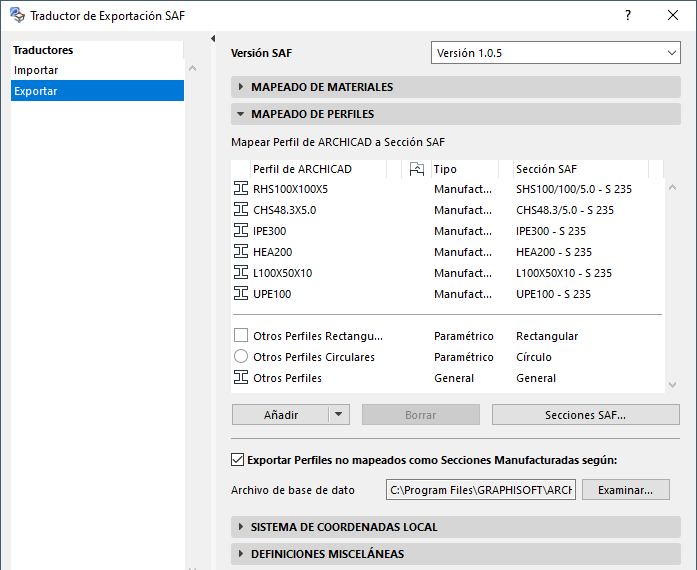Uncheck Exportar Perfiles no mapeados checkbox
This screenshot has height=570, width=697.
coord(237,460)
